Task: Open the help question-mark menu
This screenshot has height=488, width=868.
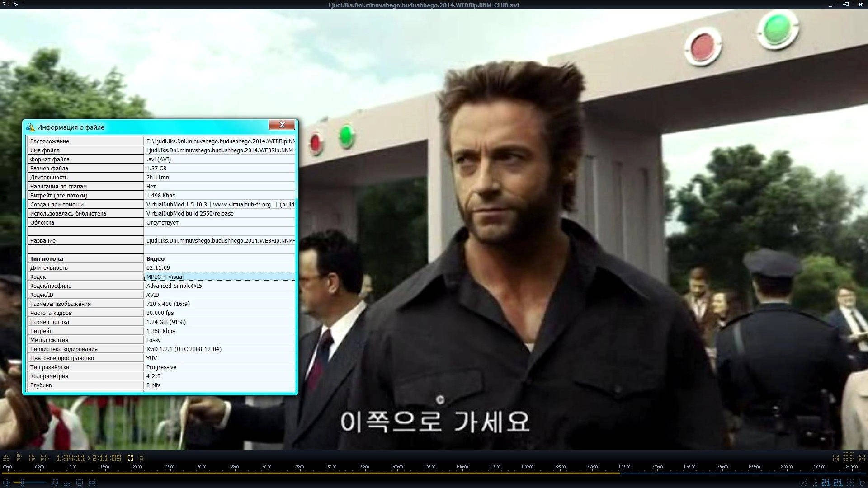Action: pos(4,5)
